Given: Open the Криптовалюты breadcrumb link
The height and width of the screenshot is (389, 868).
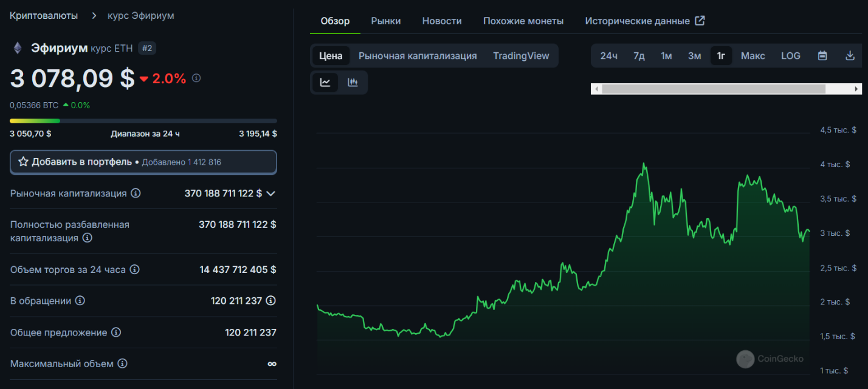Looking at the screenshot, I should pyautogui.click(x=44, y=15).
